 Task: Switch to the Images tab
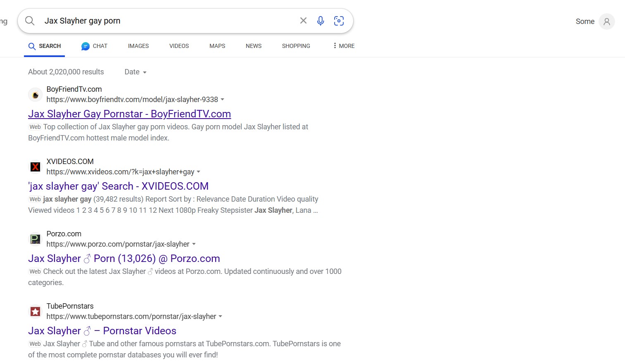point(138,46)
